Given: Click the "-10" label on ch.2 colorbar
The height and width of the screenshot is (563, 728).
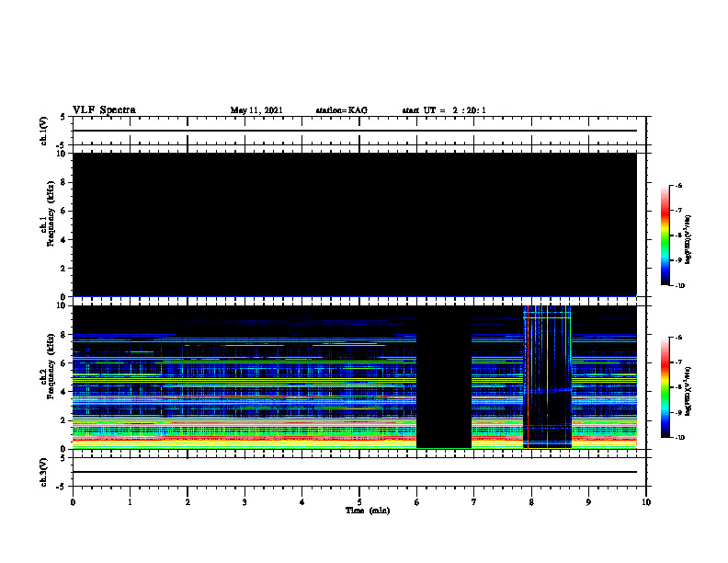Looking at the screenshot, I should (x=680, y=437).
